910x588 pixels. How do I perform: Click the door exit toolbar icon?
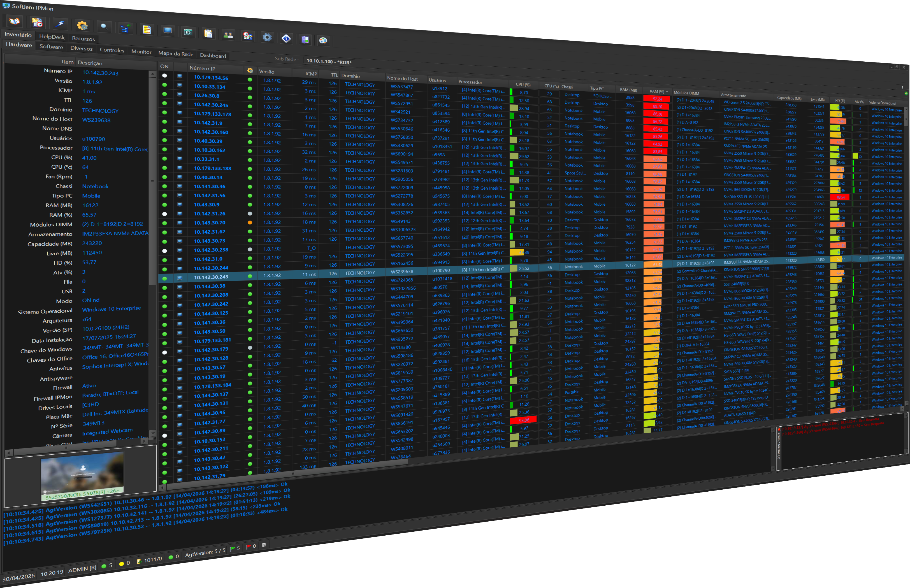click(x=305, y=39)
